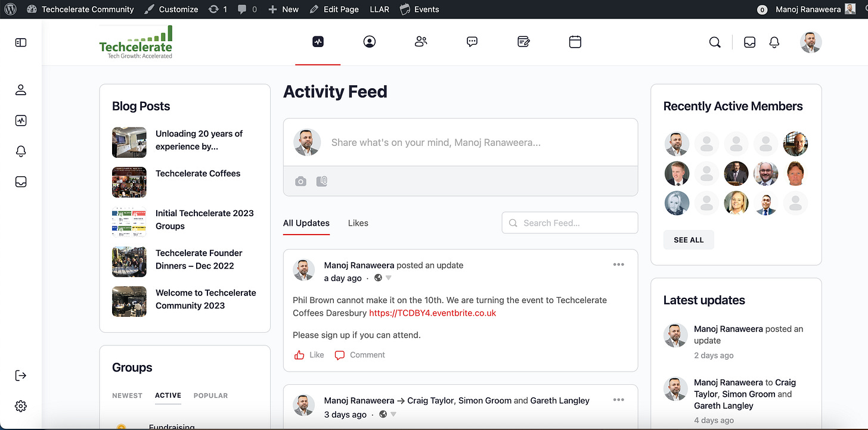This screenshot has width=868, height=430.
Task: Open the New menu in admin bar
Action: point(284,9)
